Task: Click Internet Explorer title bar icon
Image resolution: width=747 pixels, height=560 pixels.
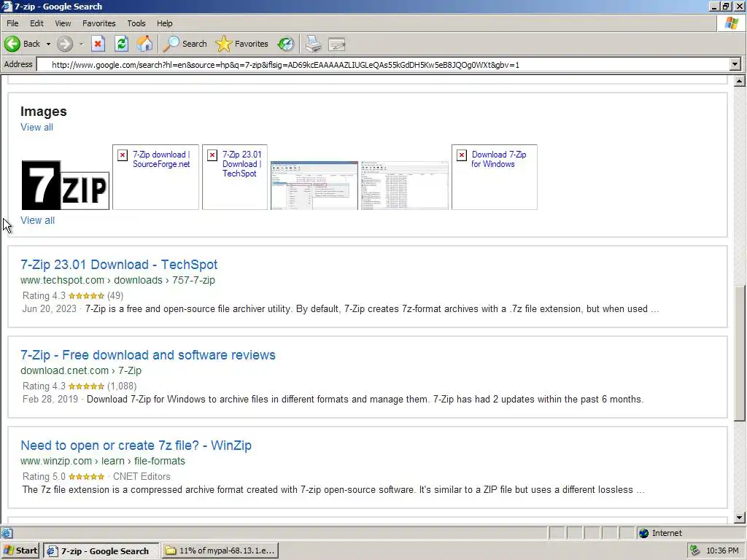Action: point(6,6)
